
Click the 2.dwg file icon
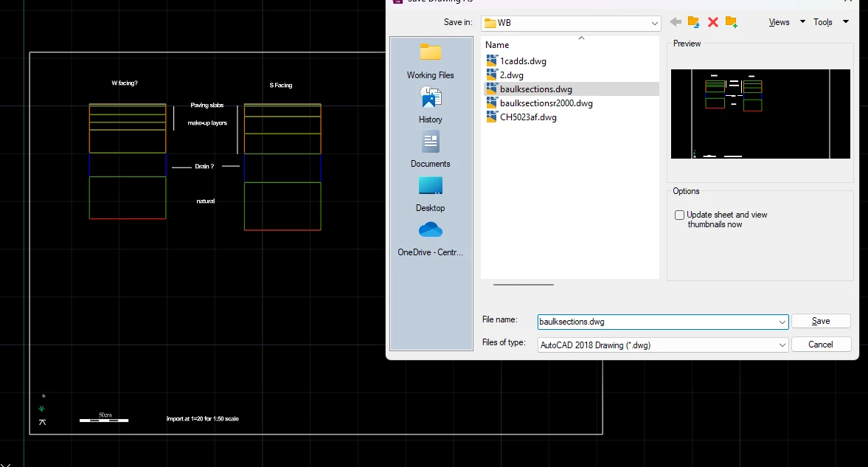click(x=492, y=75)
